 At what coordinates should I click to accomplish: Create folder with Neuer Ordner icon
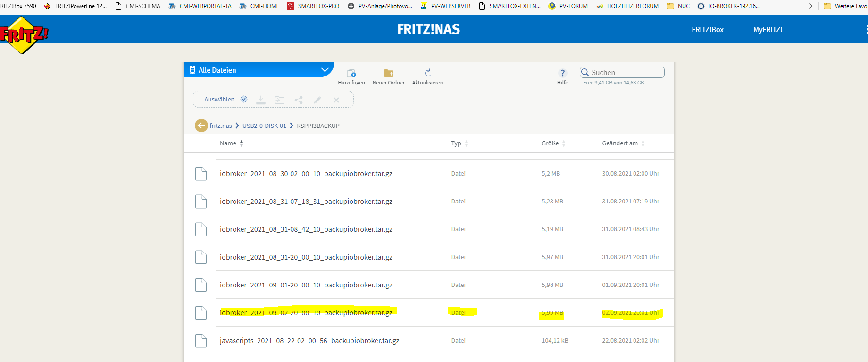pyautogui.click(x=389, y=73)
